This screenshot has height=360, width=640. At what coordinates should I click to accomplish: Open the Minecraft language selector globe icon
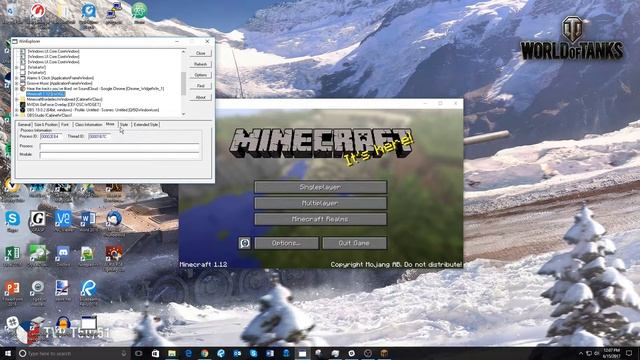(x=244, y=243)
